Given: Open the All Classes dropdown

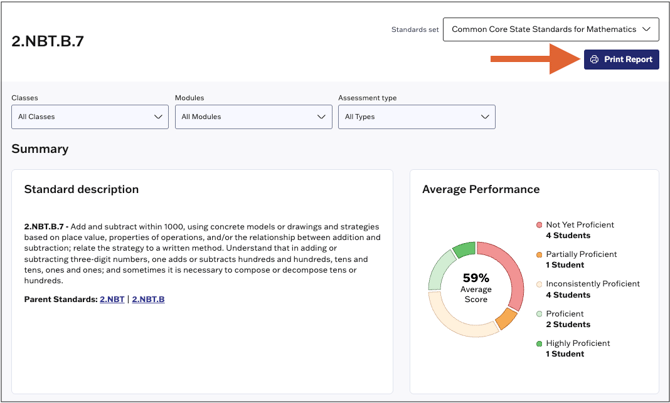Looking at the screenshot, I should (90, 117).
